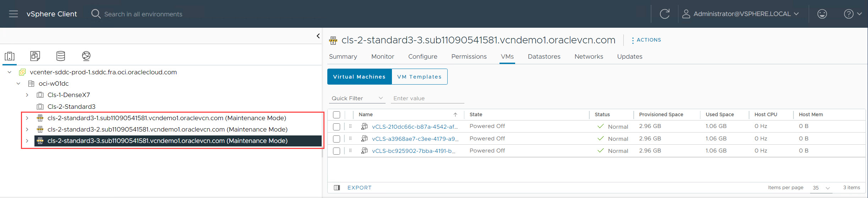Screen dimensions: 868x198
Task: Click the oci-w01dc datacenter icon
Action: point(31,84)
